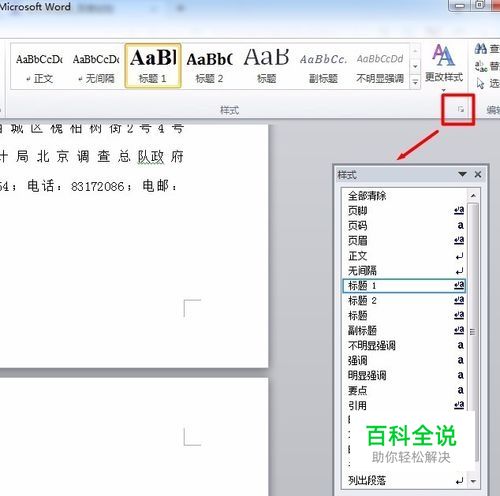
Task: Apply the 不明显强调 style in the gallery
Action: (380, 66)
